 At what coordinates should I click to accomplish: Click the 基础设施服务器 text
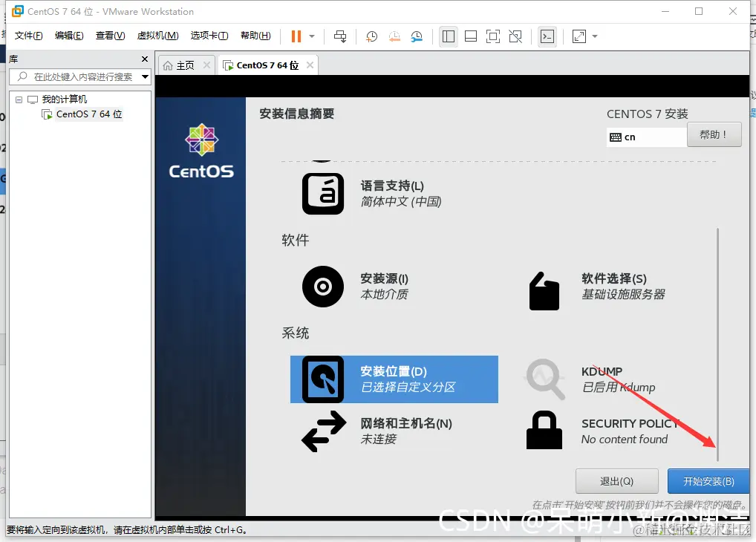623,294
